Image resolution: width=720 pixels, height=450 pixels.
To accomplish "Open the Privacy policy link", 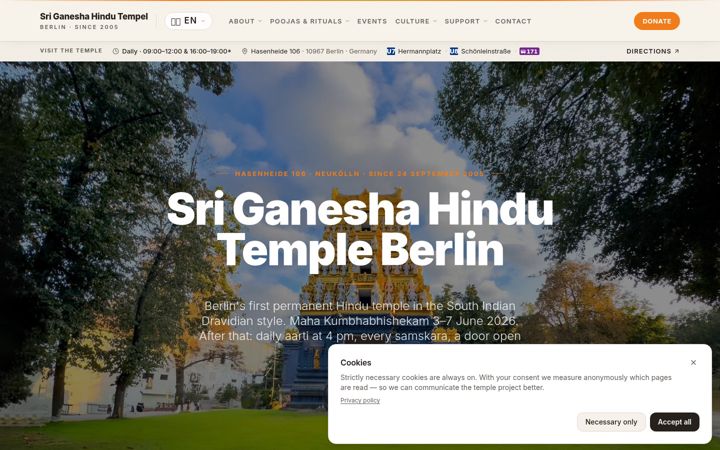I will (x=360, y=400).
